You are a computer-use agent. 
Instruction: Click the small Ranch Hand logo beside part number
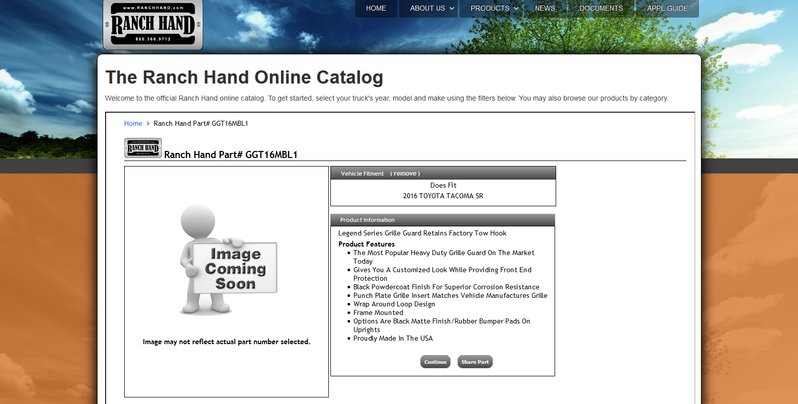[143, 148]
